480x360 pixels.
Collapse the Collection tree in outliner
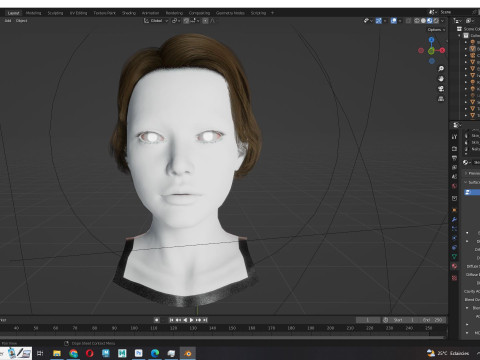point(460,35)
